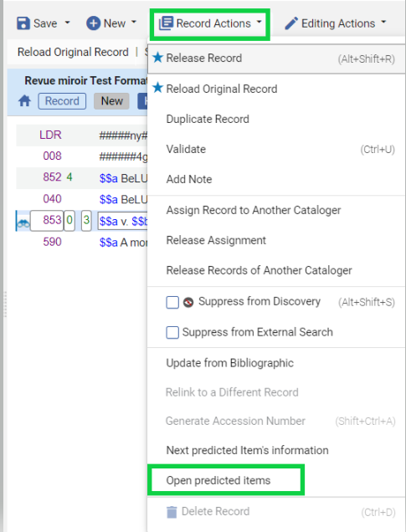Click the Editing Actions pencil icon
Viewport: 406px width, 532px height.
pyautogui.click(x=291, y=23)
